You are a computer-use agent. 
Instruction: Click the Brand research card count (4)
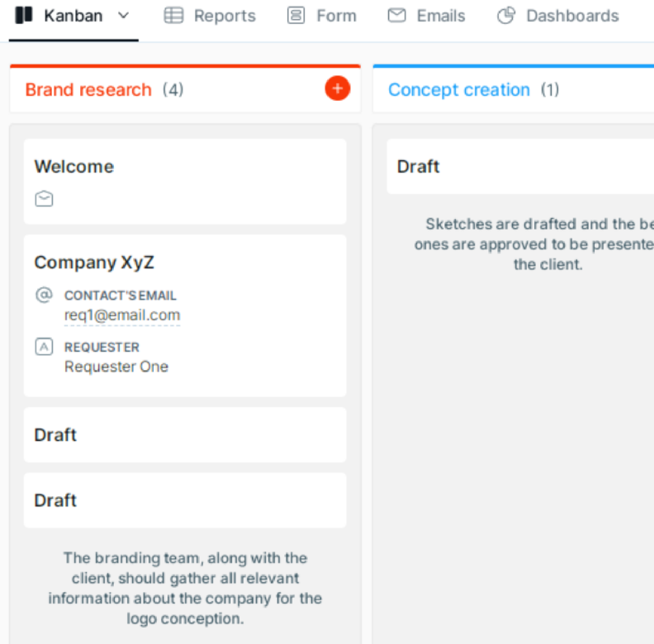(x=173, y=90)
